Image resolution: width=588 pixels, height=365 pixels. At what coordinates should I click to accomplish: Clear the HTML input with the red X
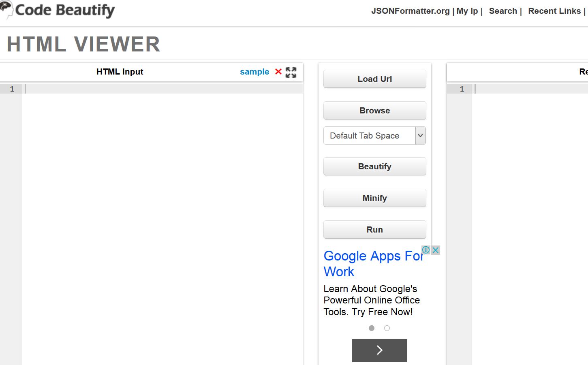(278, 72)
